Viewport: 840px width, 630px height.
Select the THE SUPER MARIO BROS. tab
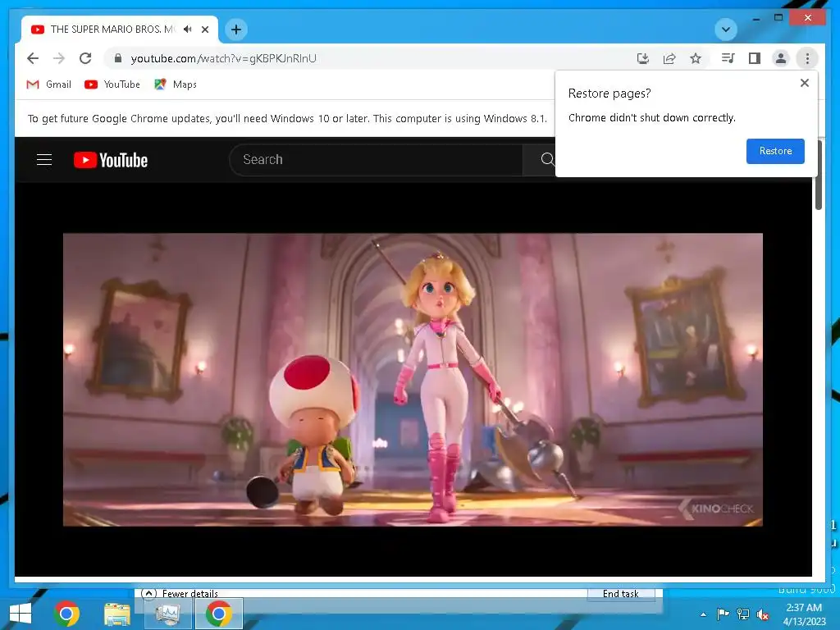[112, 30]
